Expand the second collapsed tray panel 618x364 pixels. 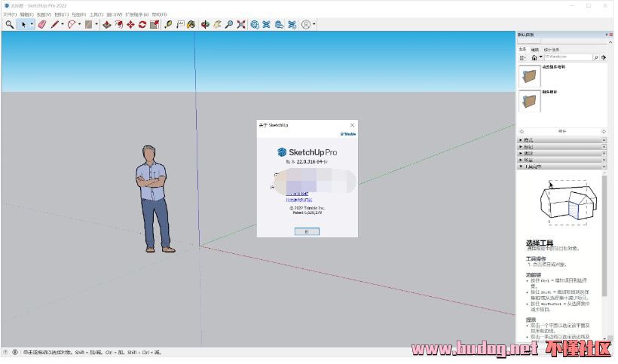tap(564, 148)
